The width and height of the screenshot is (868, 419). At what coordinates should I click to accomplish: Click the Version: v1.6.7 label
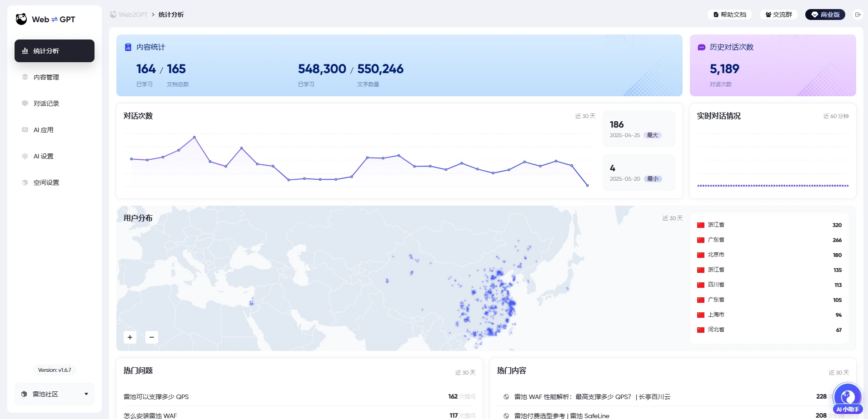pos(55,370)
